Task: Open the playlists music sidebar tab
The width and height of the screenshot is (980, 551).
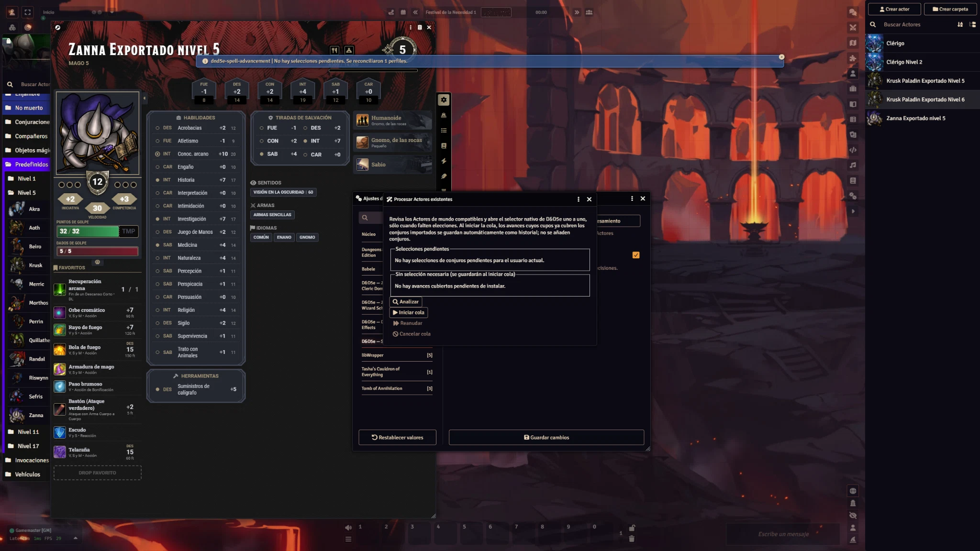Action: [x=853, y=165]
